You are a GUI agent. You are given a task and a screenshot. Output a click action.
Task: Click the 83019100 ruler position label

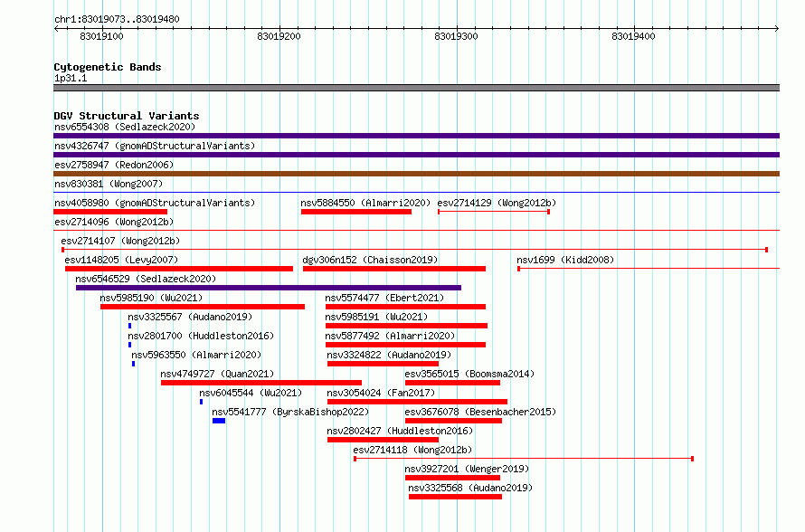(101, 36)
